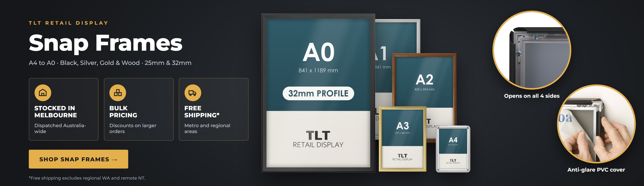Click the 32mm PROFILE pill label

coord(318,93)
